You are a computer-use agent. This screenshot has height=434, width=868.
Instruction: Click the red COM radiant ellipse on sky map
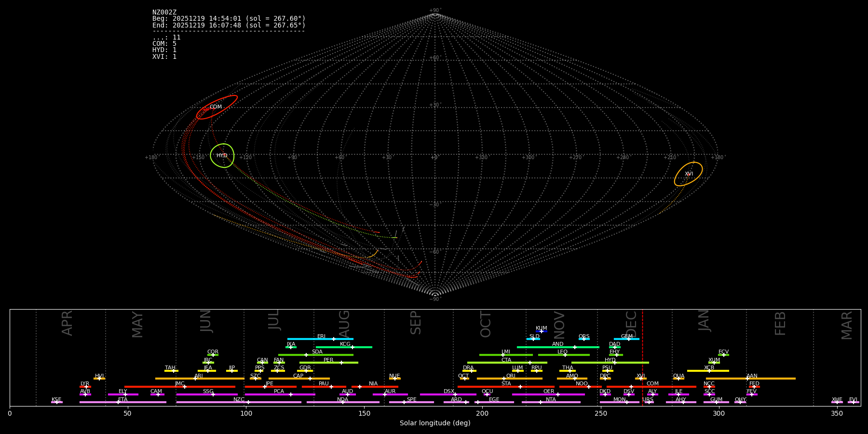pos(217,107)
